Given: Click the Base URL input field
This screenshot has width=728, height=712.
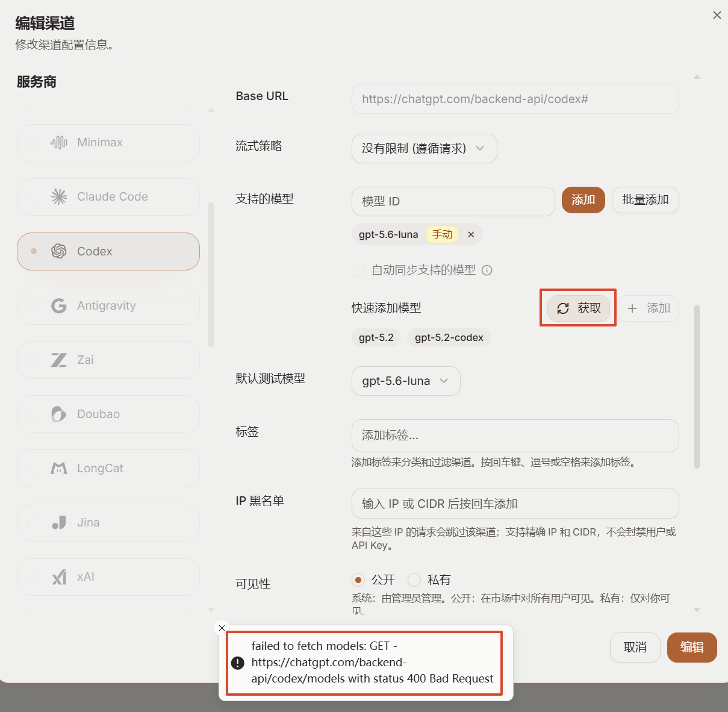Looking at the screenshot, I should [515, 99].
